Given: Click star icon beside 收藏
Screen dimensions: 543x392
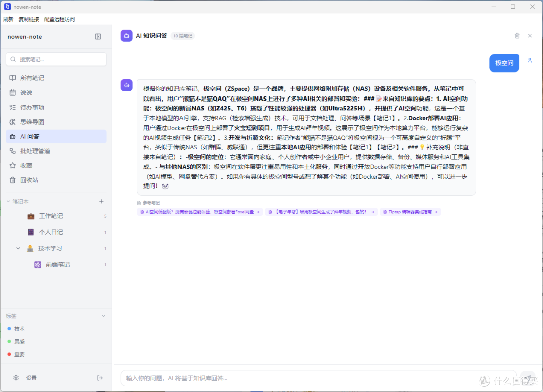Looking at the screenshot, I should (x=13, y=165).
